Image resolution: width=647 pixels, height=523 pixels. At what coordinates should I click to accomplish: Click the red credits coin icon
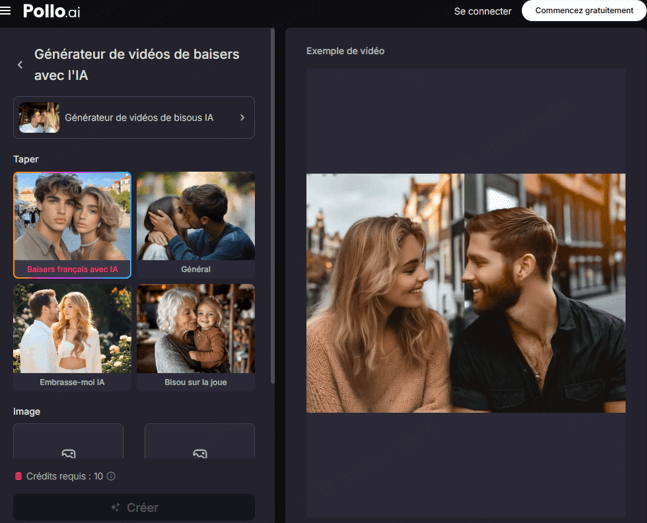pyautogui.click(x=18, y=476)
